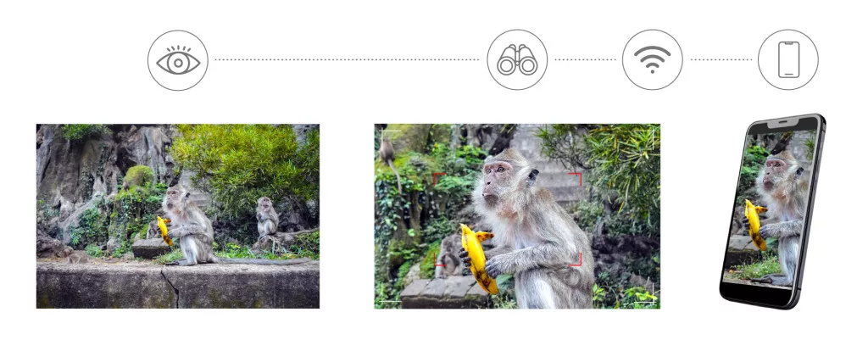This screenshot has width=868, height=340.
Task: Click the climbing monkey in zoomed photo corner
Action: (x=388, y=156)
